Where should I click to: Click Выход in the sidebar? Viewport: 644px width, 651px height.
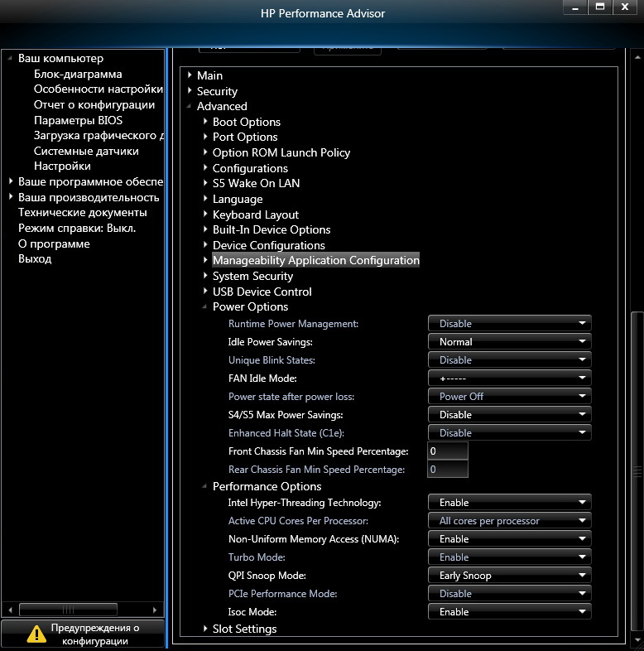(35, 258)
